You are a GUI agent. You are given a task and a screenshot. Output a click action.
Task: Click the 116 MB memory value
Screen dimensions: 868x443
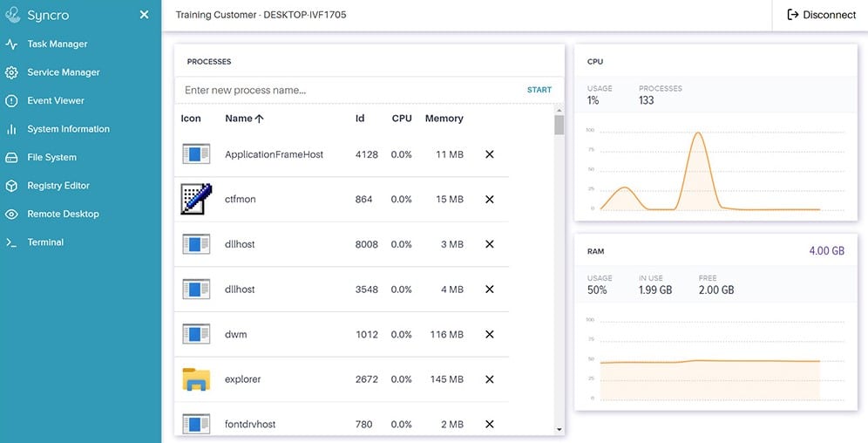click(447, 335)
